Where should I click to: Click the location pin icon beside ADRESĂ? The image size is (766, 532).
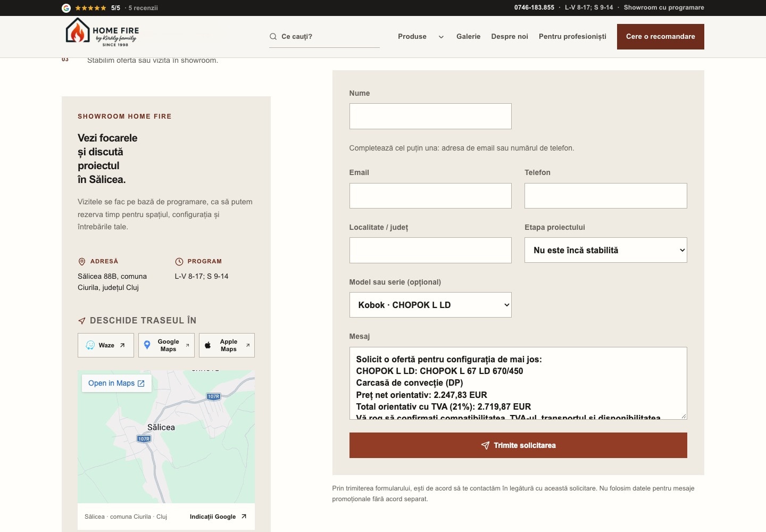(x=82, y=262)
